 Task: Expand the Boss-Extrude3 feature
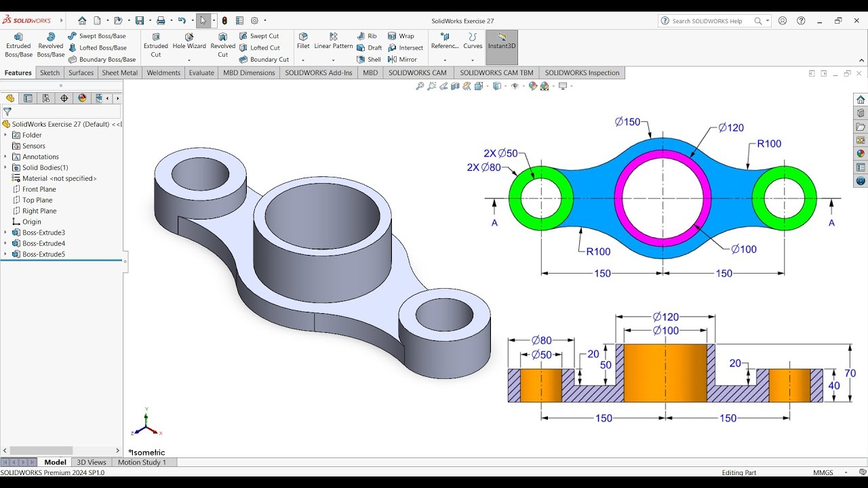click(5, 232)
